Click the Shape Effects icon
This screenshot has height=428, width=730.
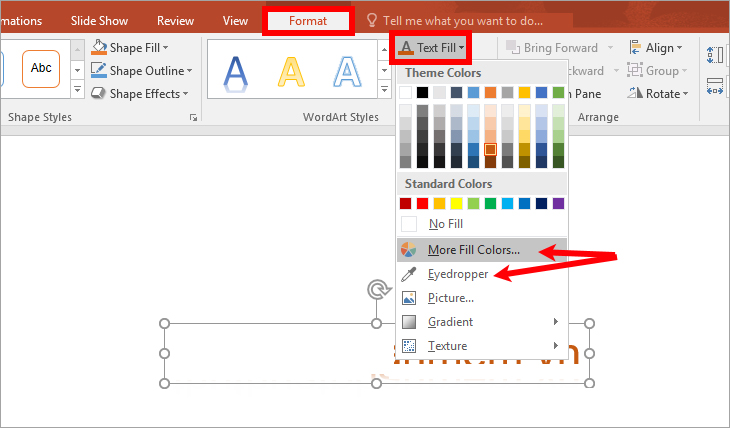pyautogui.click(x=99, y=93)
